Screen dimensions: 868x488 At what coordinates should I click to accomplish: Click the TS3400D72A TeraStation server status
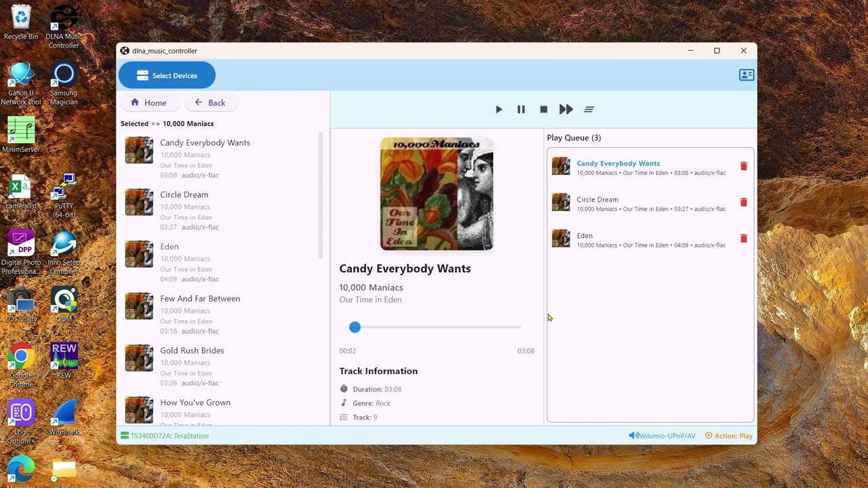pyautogui.click(x=164, y=436)
